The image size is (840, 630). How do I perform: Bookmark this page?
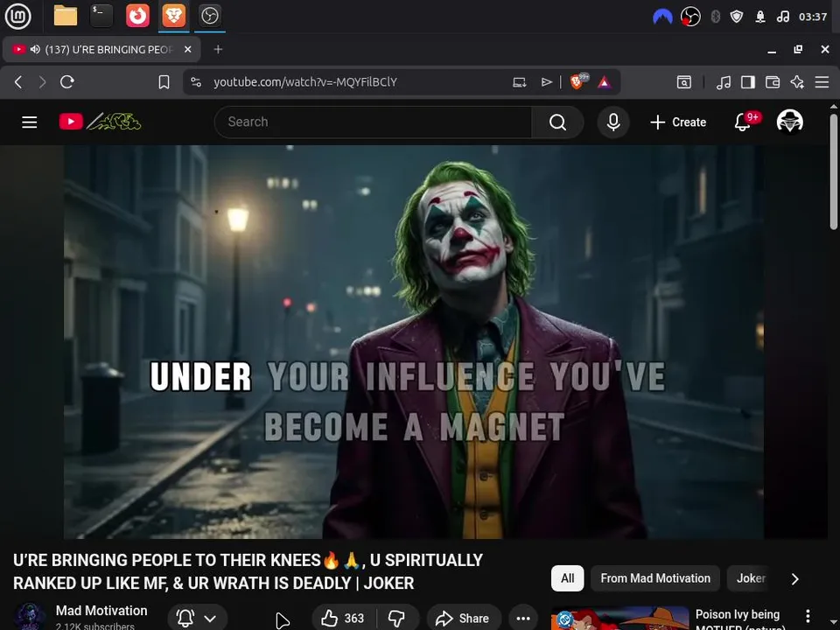click(164, 82)
